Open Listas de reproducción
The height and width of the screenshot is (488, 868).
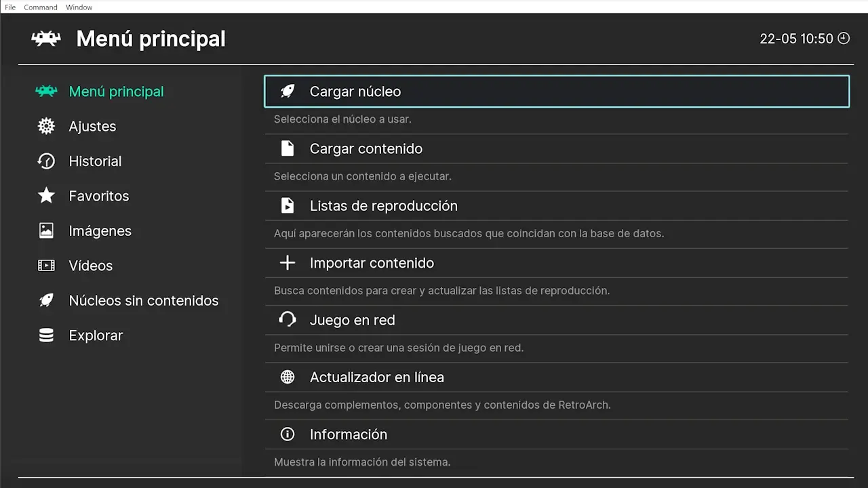[383, 205]
